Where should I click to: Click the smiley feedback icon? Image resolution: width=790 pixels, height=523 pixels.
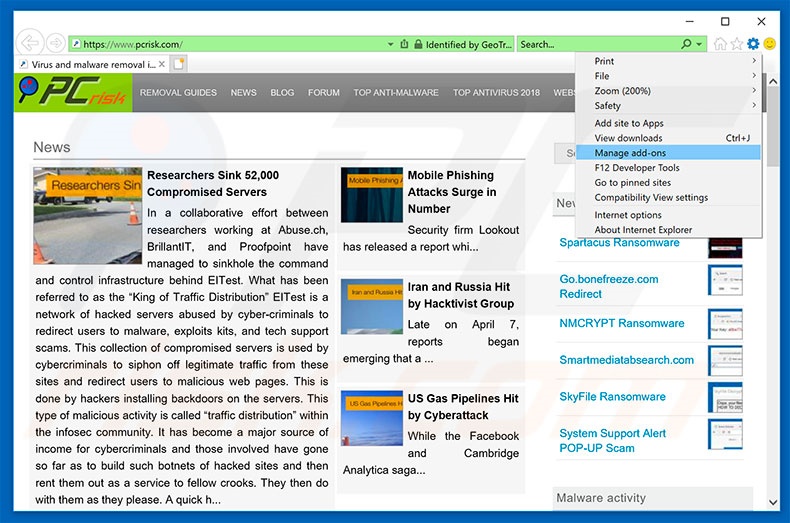pos(769,44)
